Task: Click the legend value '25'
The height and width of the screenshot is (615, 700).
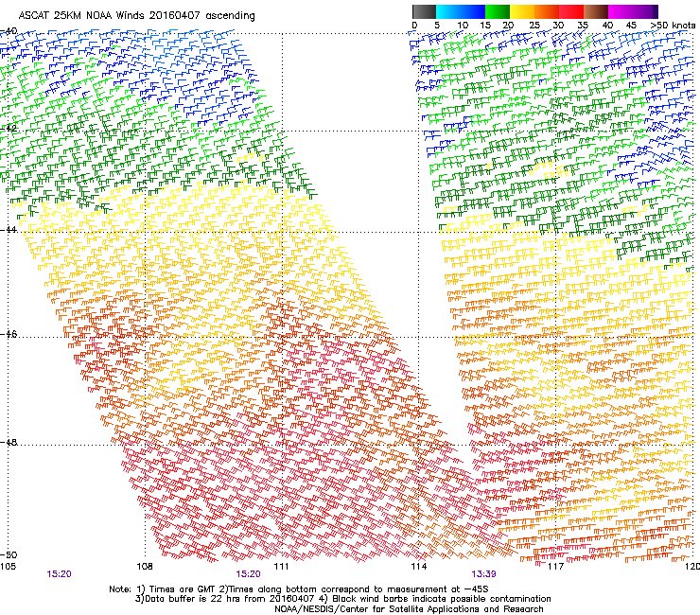Action: pos(534,26)
